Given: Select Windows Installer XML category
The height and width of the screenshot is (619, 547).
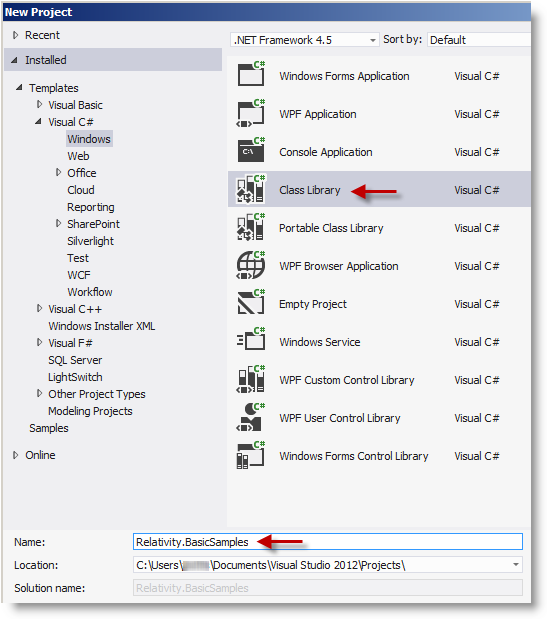Looking at the screenshot, I should coord(101,326).
